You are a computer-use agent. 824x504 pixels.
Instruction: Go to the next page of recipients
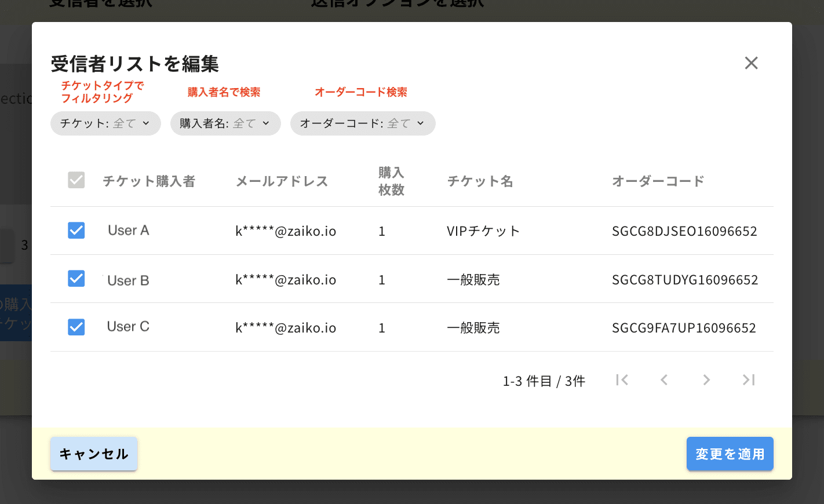706,380
